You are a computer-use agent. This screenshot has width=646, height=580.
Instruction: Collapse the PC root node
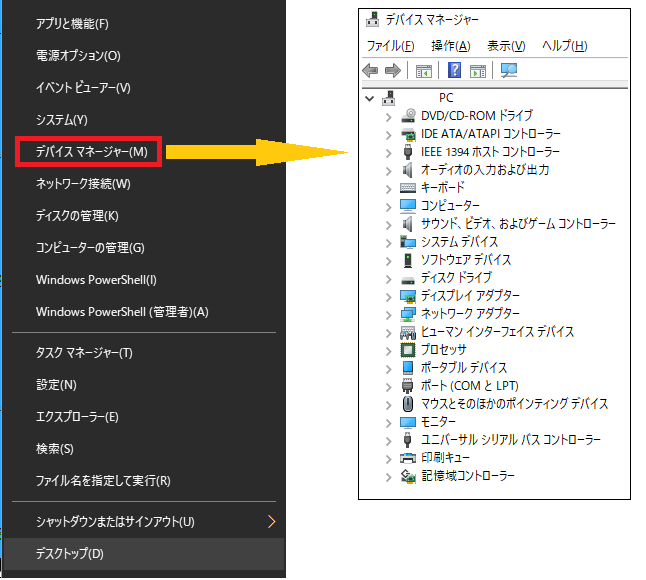tap(370, 98)
